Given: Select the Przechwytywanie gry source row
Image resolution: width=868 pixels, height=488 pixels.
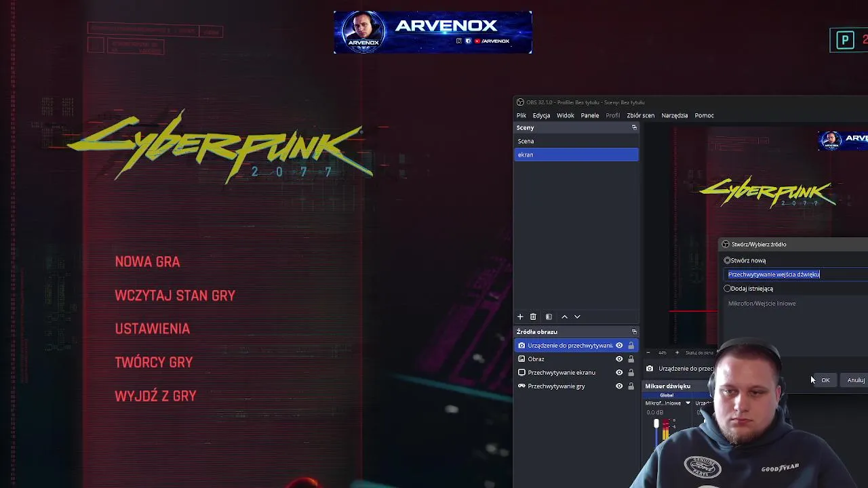Looking at the screenshot, I should pyautogui.click(x=576, y=386).
